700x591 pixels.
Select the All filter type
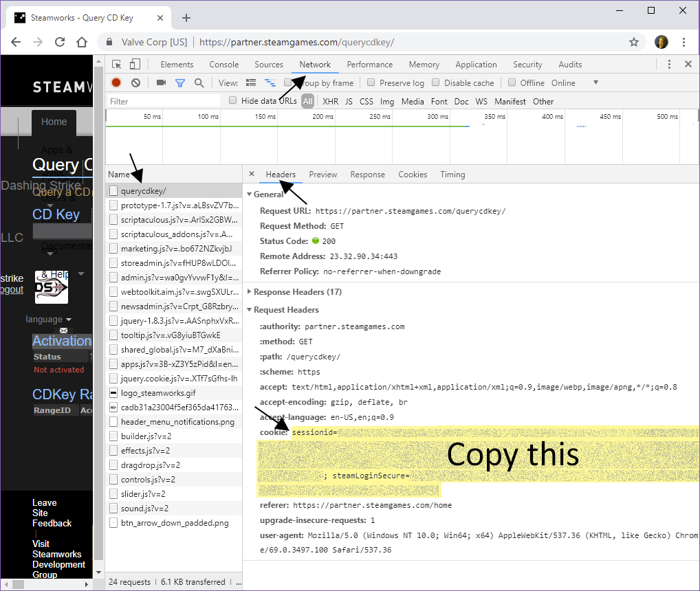[307, 101]
